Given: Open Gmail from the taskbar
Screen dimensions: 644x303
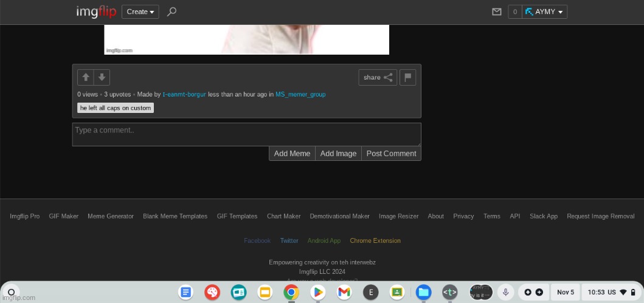Looking at the screenshot, I should (344, 292).
